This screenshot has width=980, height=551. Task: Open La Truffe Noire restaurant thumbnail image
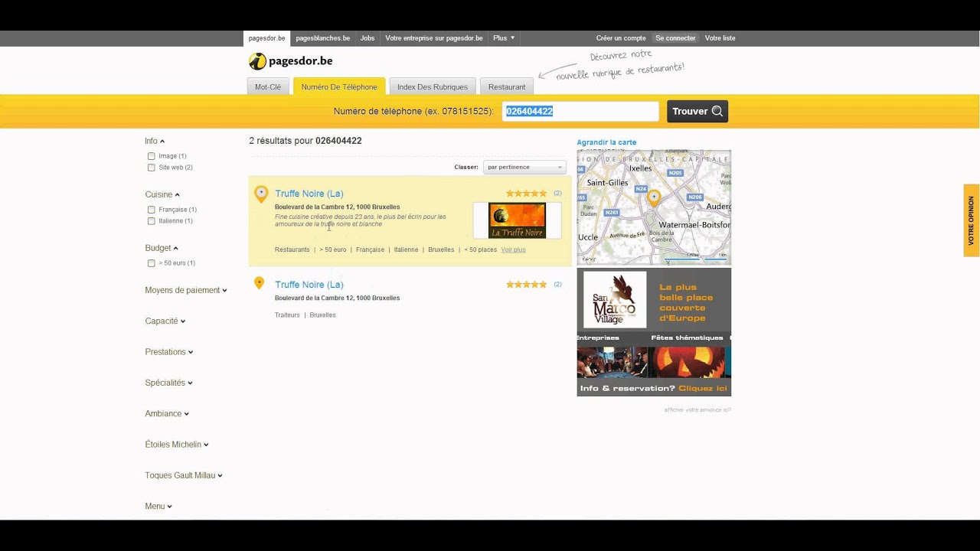click(517, 220)
